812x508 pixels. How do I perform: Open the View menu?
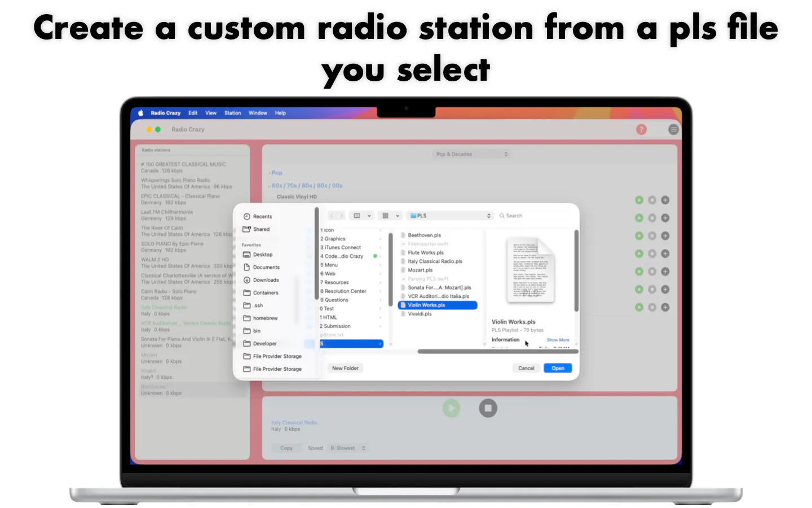tap(211, 113)
